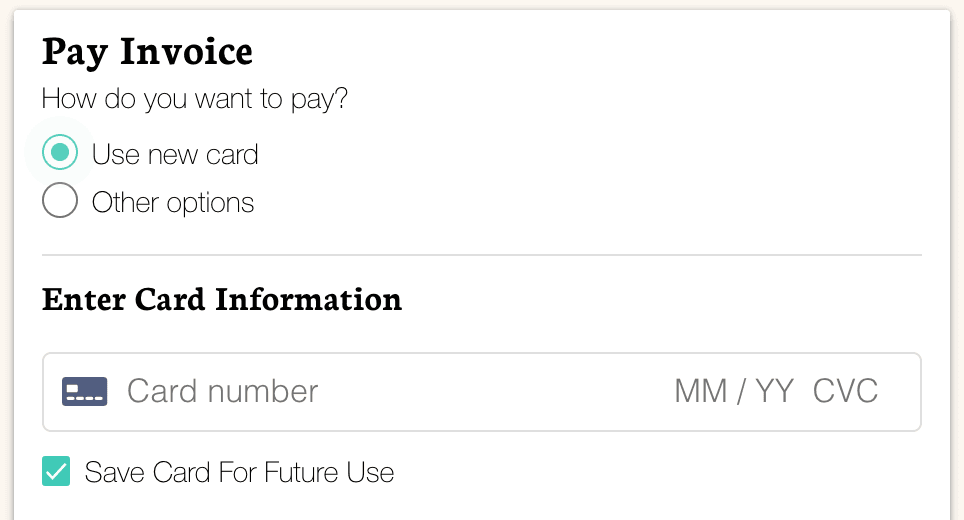Toggle the Save Card For Future Use checkbox

(56, 471)
